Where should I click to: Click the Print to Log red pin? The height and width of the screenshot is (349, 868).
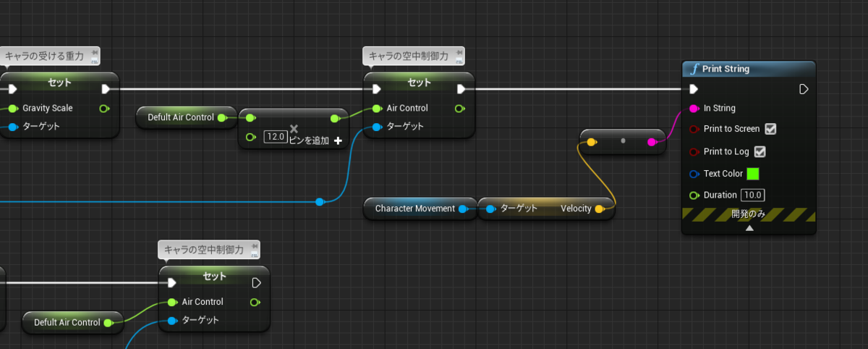tap(694, 151)
